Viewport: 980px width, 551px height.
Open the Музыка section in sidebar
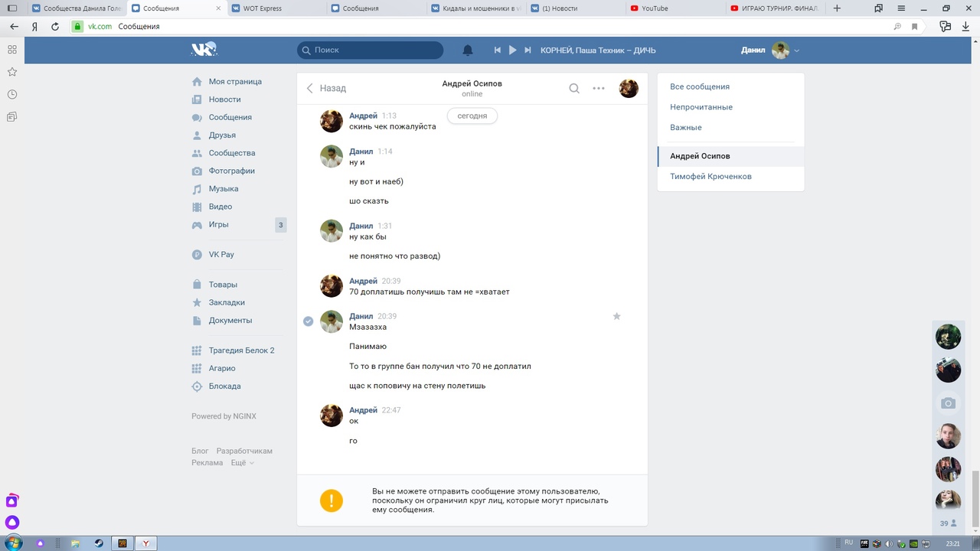pyautogui.click(x=223, y=189)
